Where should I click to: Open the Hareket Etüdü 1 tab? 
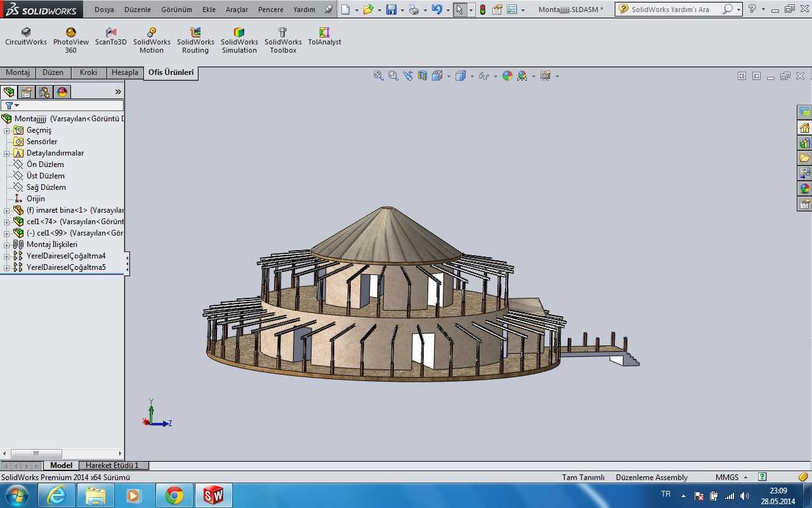point(112,465)
